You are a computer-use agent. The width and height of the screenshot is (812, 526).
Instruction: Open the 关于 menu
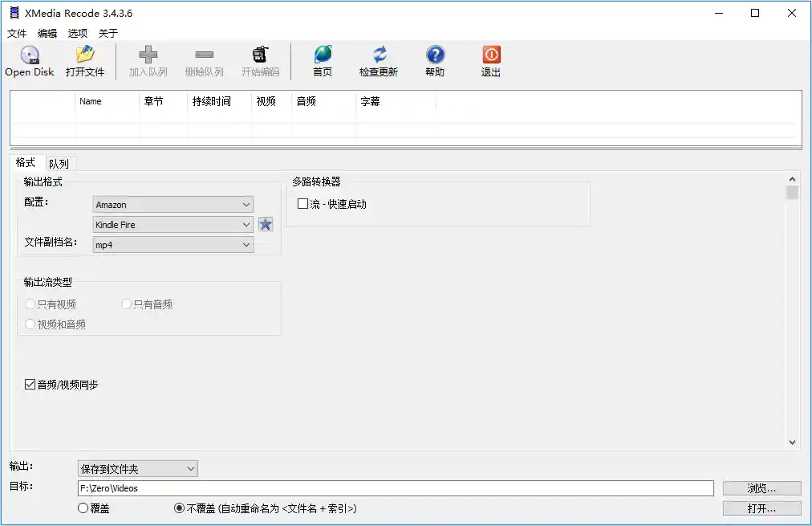coord(108,34)
